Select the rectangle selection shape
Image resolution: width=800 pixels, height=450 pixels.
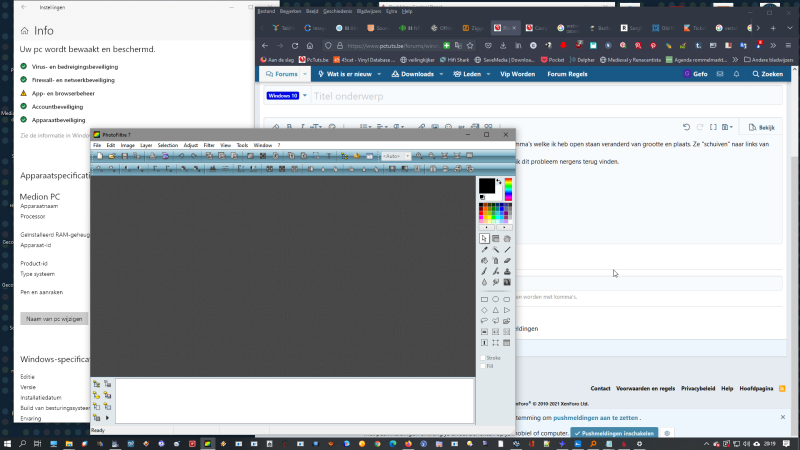(x=485, y=299)
